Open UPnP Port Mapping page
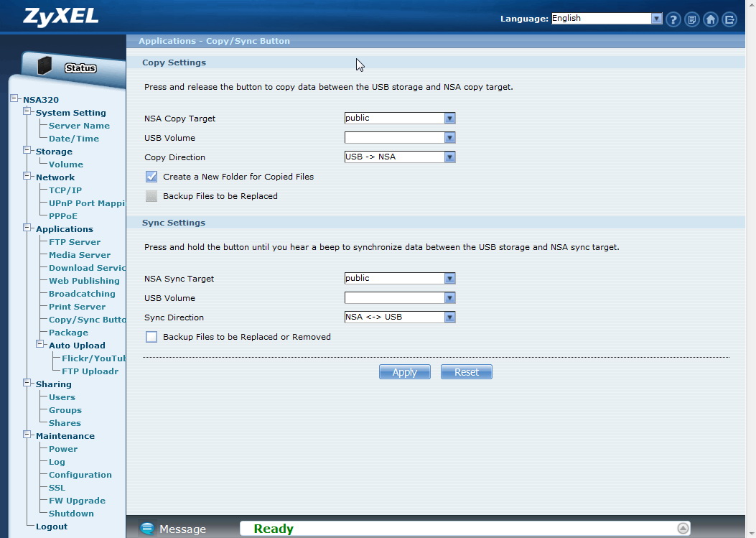 tap(88, 203)
